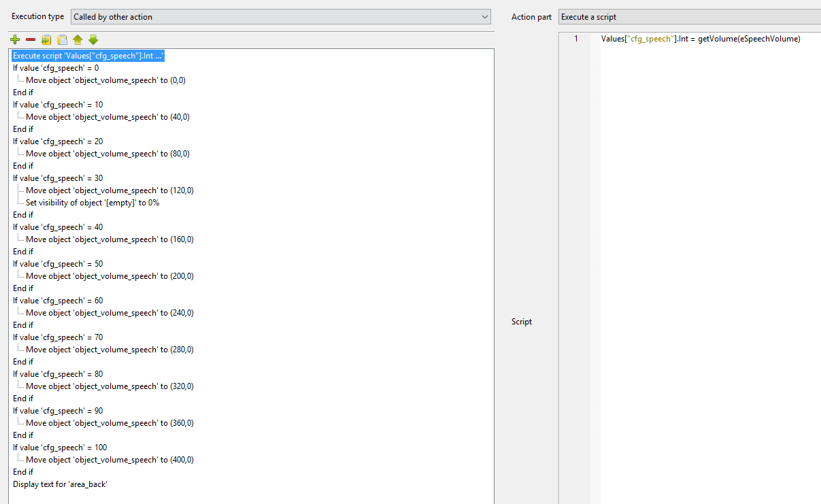Image resolution: width=821 pixels, height=504 pixels.
Task: Copy the selected action part to the clipboard
Action: tap(46, 39)
